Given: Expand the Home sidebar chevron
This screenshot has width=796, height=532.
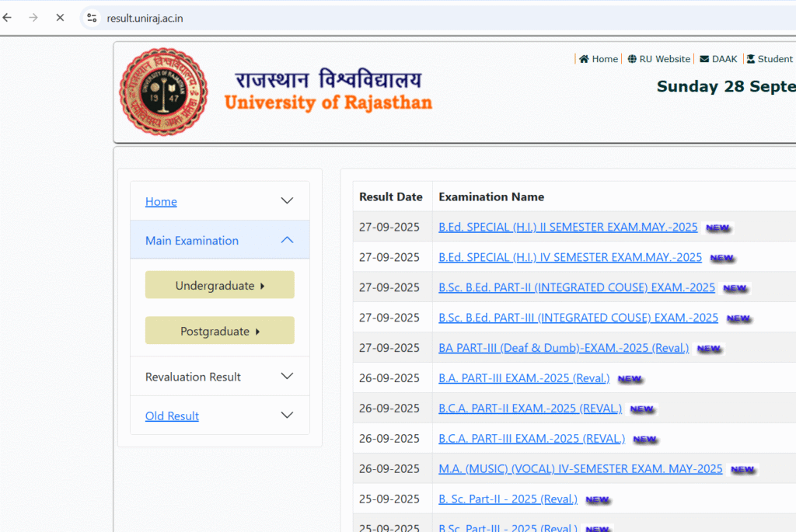Looking at the screenshot, I should point(287,201).
